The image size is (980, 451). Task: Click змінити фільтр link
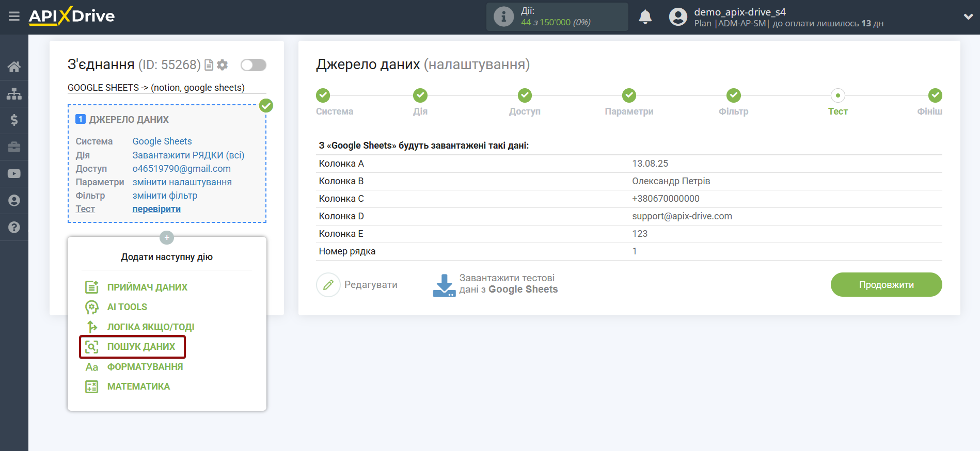(x=165, y=196)
